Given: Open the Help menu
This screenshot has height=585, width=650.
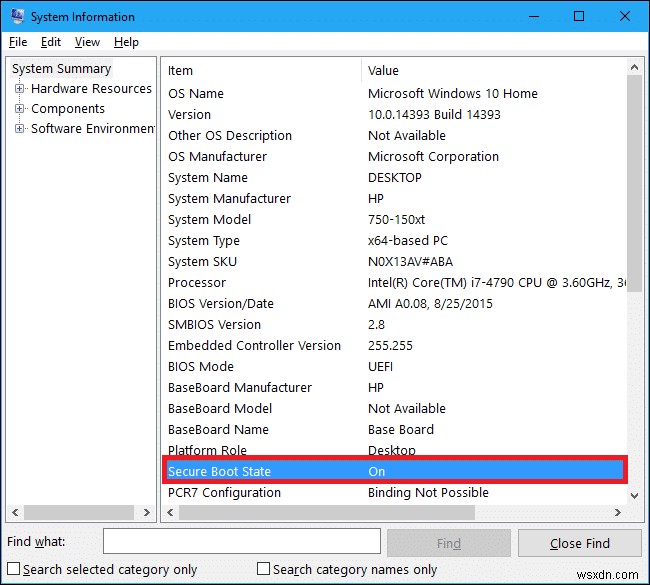Looking at the screenshot, I should click(x=126, y=42).
